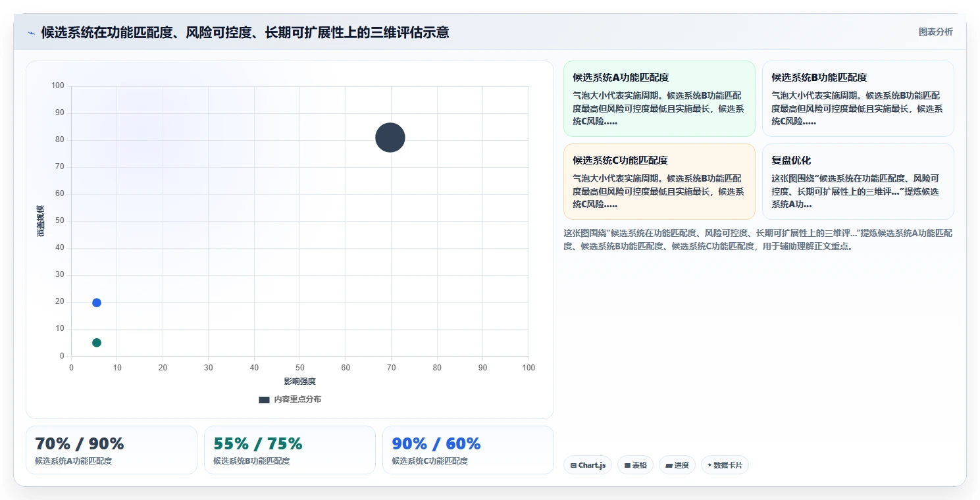The image size is (980, 500).
Task: Click the 进度 tag icon
Action: [x=669, y=466]
